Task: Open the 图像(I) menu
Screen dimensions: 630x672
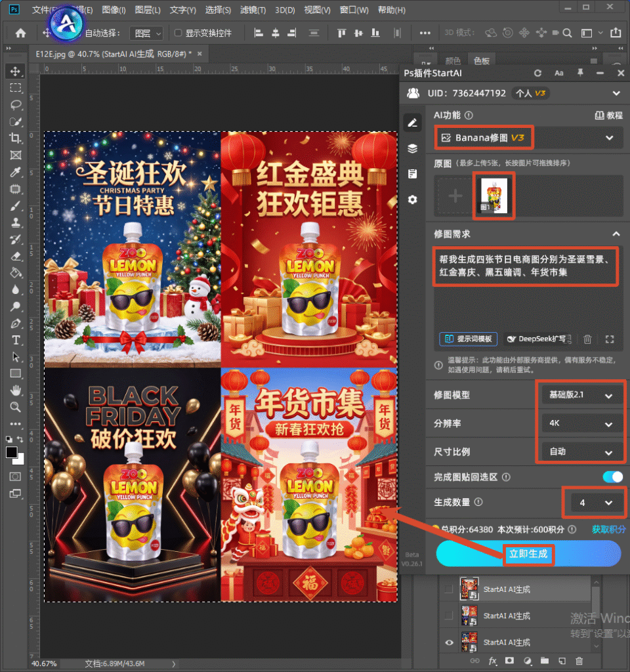Action: (114, 10)
